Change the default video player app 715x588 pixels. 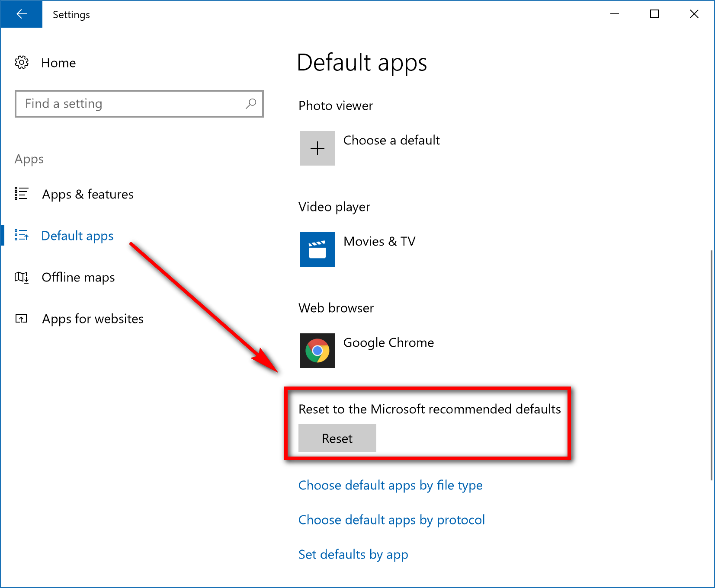(x=379, y=241)
